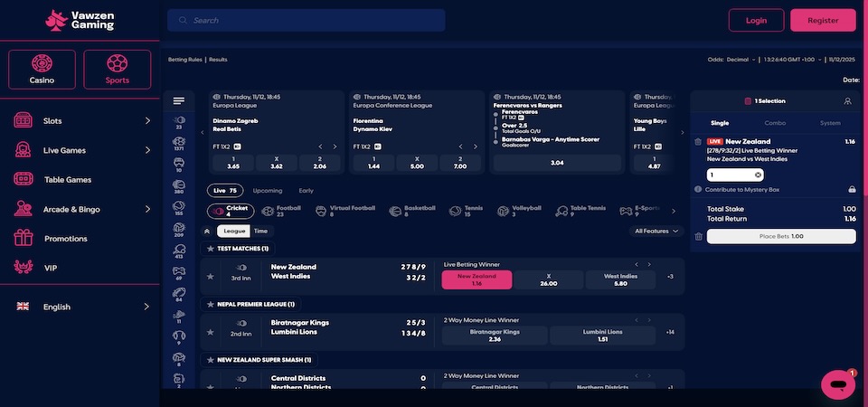Screen dimensions: 868x407
Task: Select table tennis icon with count 413 in strip
Action: (x=179, y=251)
